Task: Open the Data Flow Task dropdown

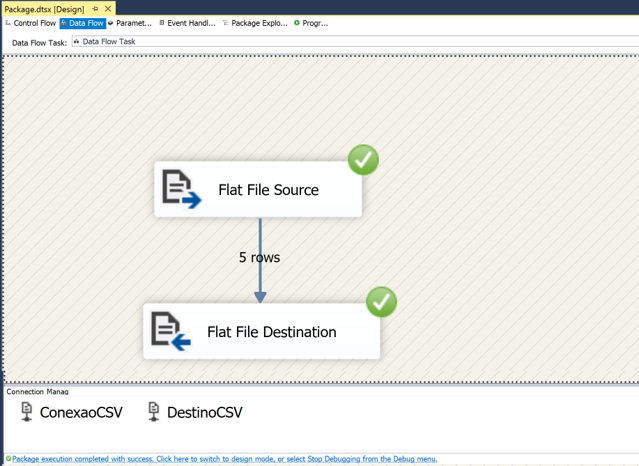Action: point(355,42)
